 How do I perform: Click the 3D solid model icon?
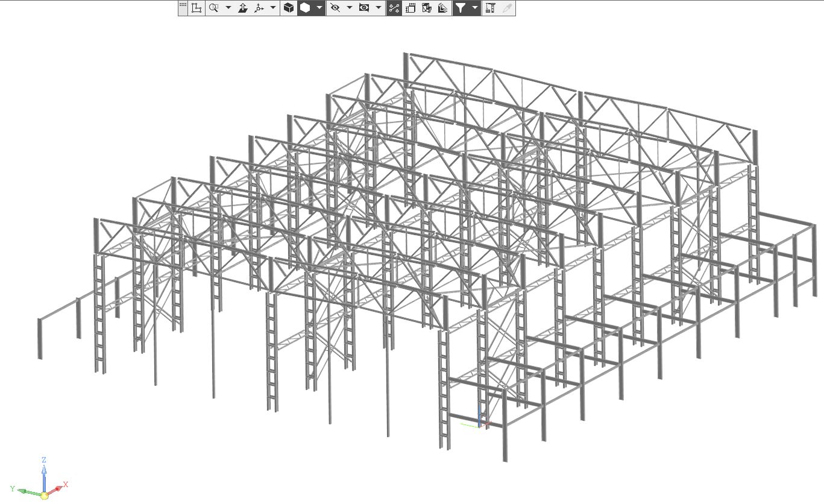coord(426,8)
